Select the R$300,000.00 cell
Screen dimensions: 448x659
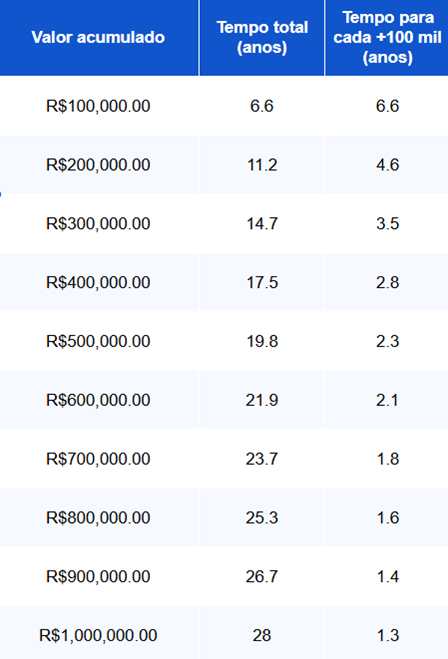click(x=98, y=224)
